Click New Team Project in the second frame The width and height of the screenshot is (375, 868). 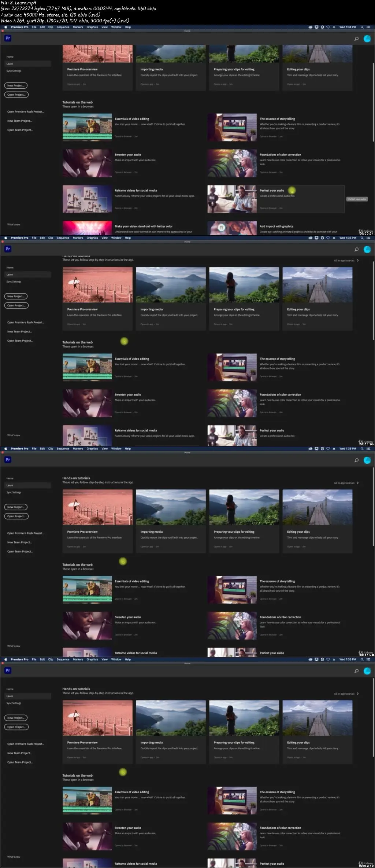click(x=19, y=332)
